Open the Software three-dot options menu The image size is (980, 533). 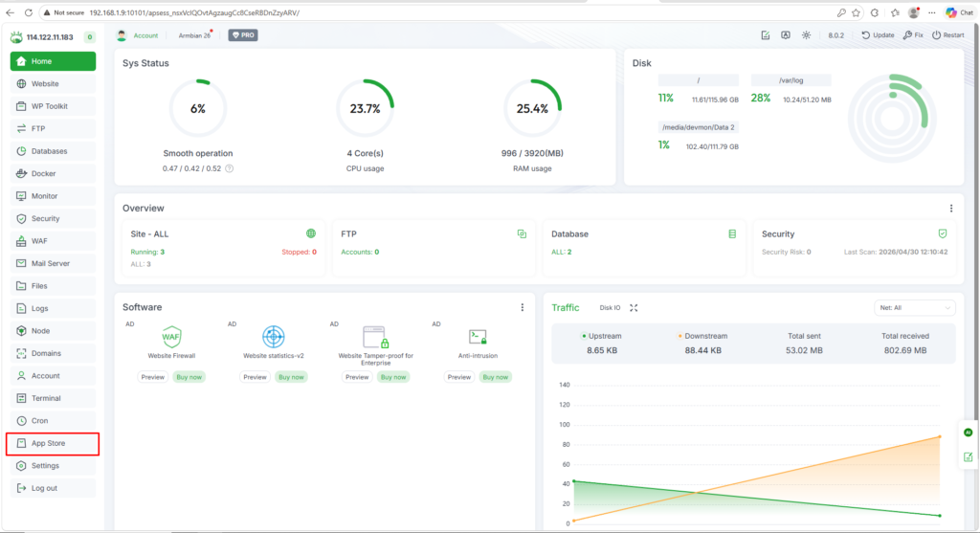[523, 307]
